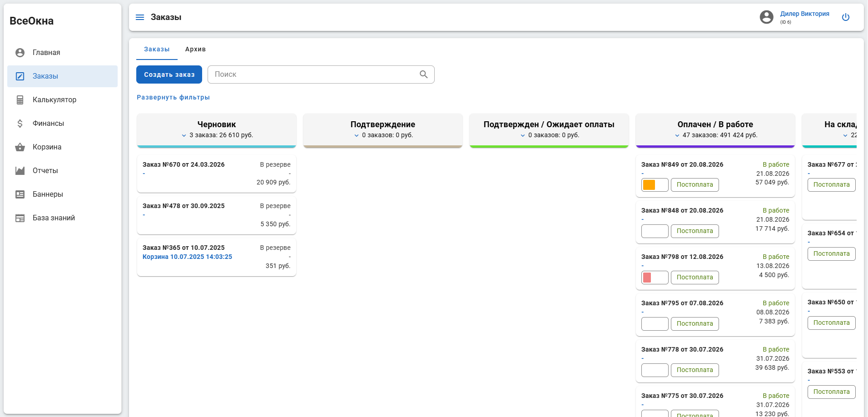868x417 pixels.
Task: Click the empty color box on order №848
Action: [655, 231]
